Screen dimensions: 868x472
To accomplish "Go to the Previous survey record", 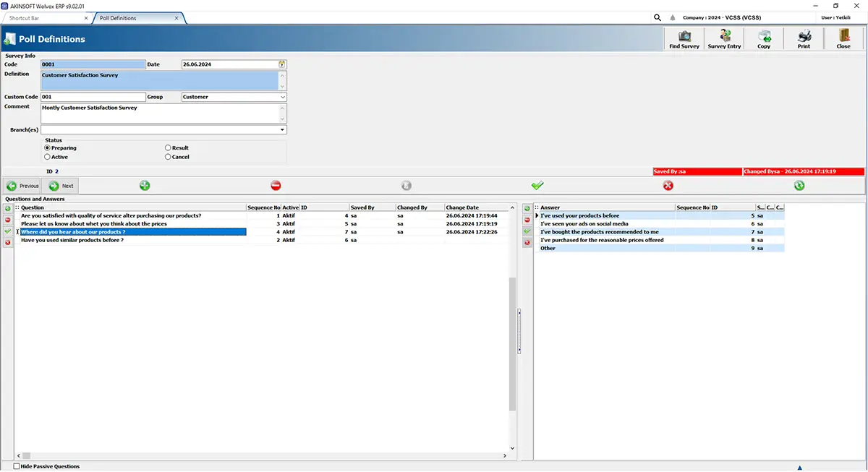I will click(22, 186).
